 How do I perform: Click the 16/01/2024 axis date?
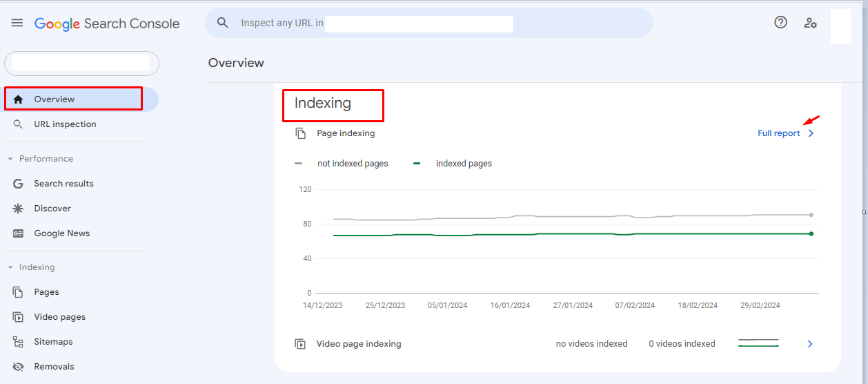[511, 305]
